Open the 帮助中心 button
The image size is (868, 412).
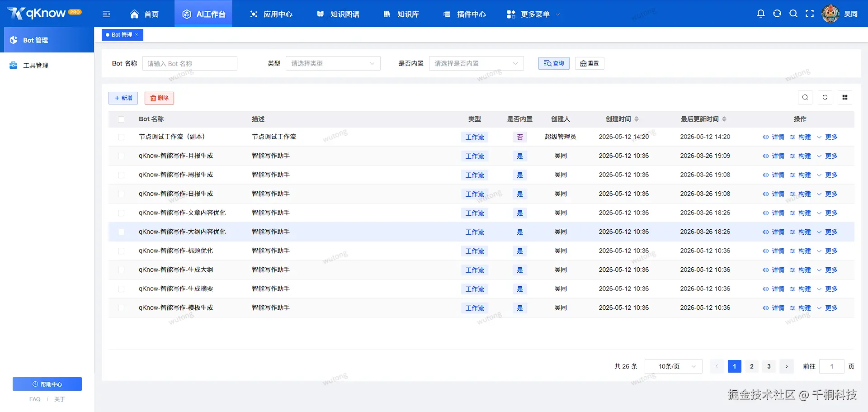[x=47, y=384]
